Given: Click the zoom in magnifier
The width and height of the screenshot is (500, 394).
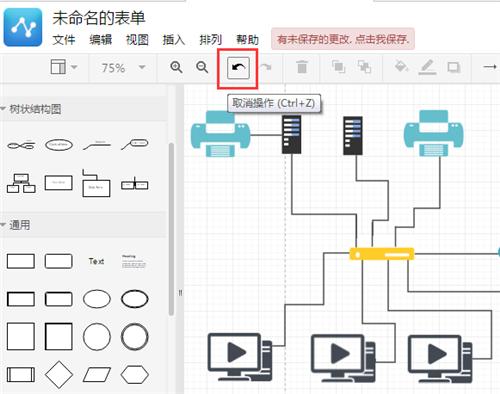Looking at the screenshot, I should point(176,67).
